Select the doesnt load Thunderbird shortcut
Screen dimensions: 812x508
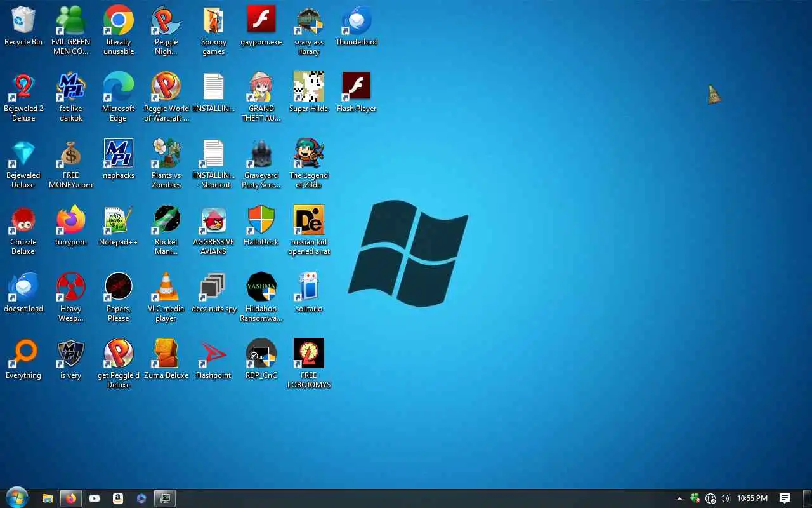point(23,293)
